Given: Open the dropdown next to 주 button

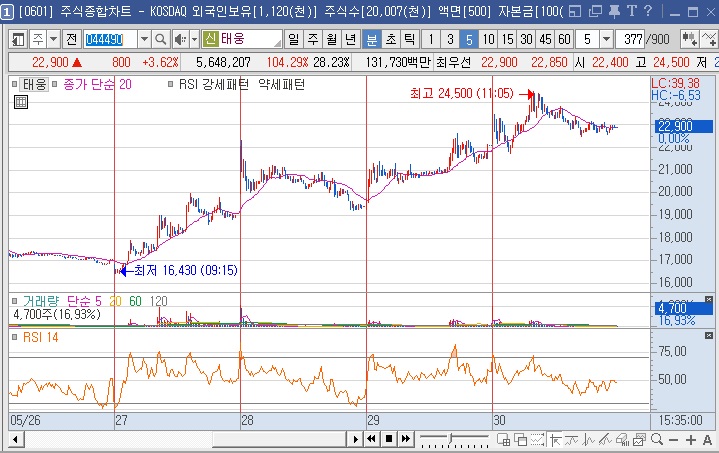Looking at the screenshot, I should tap(54, 39).
